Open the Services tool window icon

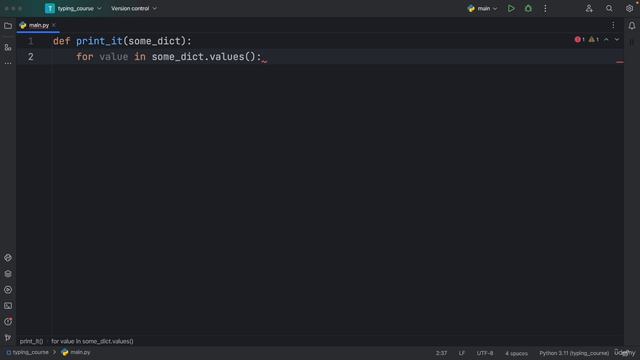tap(8, 290)
